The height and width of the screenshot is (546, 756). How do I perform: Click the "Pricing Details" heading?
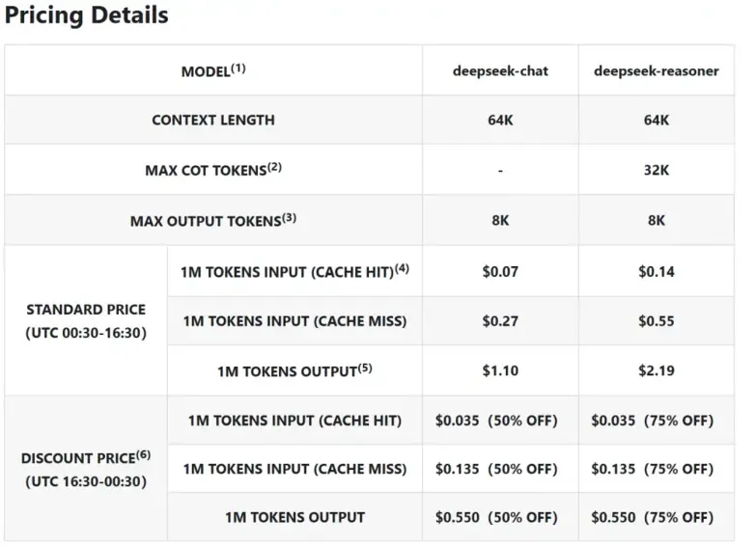point(86,14)
